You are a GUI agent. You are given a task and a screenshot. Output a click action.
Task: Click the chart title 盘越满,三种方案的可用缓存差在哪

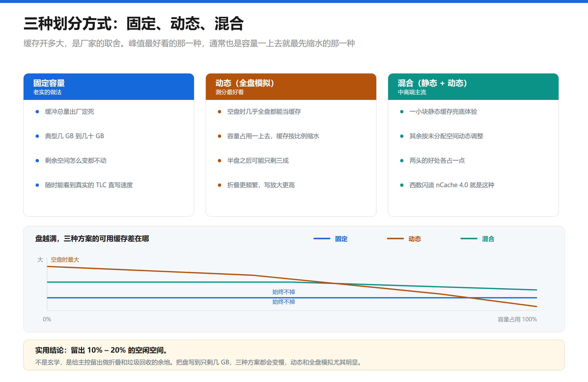point(92,239)
